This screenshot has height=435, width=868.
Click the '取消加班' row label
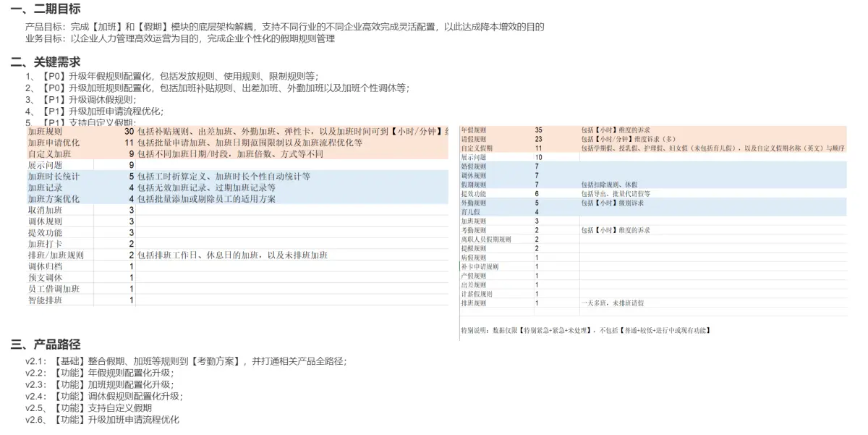point(46,210)
